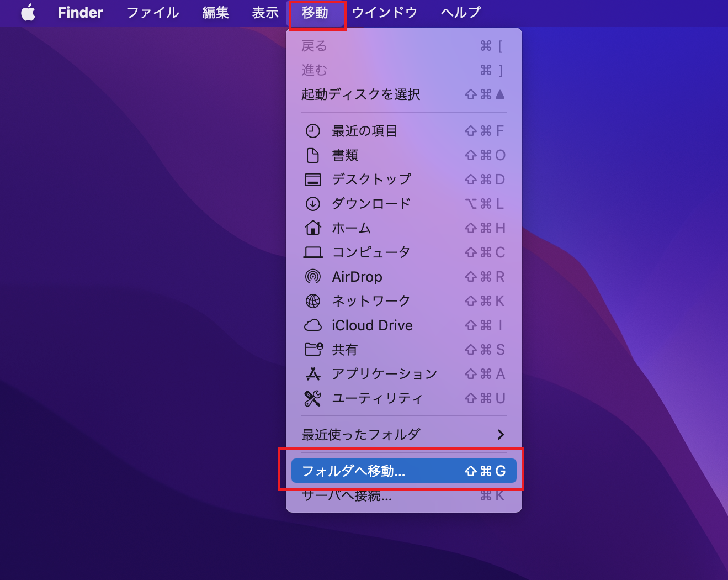Select the AirDrop label
The height and width of the screenshot is (580, 728).
[x=357, y=277]
